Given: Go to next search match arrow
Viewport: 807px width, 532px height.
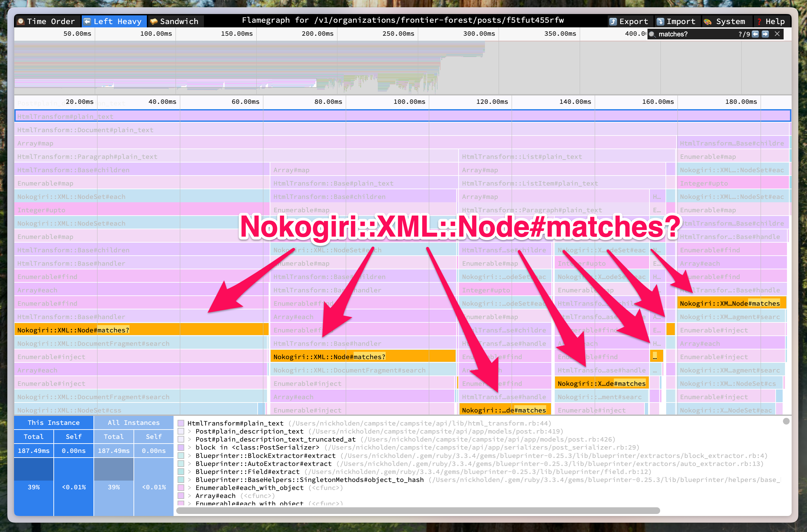Looking at the screenshot, I should pos(765,34).
